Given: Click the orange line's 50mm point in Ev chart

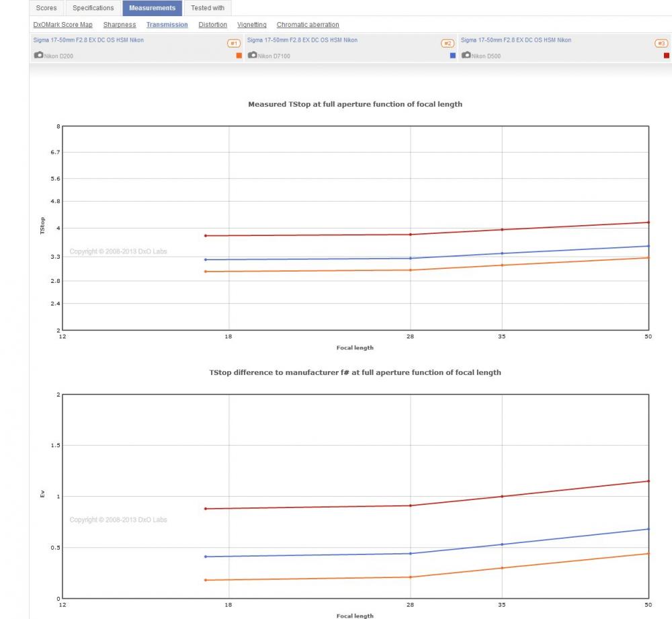Looking at the screenshot, I should pyautogui.click(x=648, y=553).
